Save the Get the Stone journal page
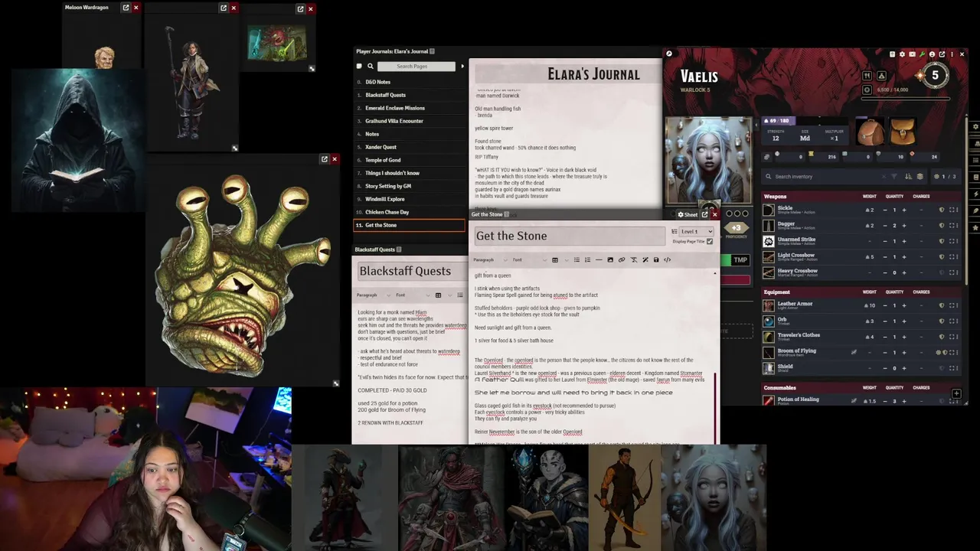This screenshot has width=980, height=551. [x=656, y=259]
